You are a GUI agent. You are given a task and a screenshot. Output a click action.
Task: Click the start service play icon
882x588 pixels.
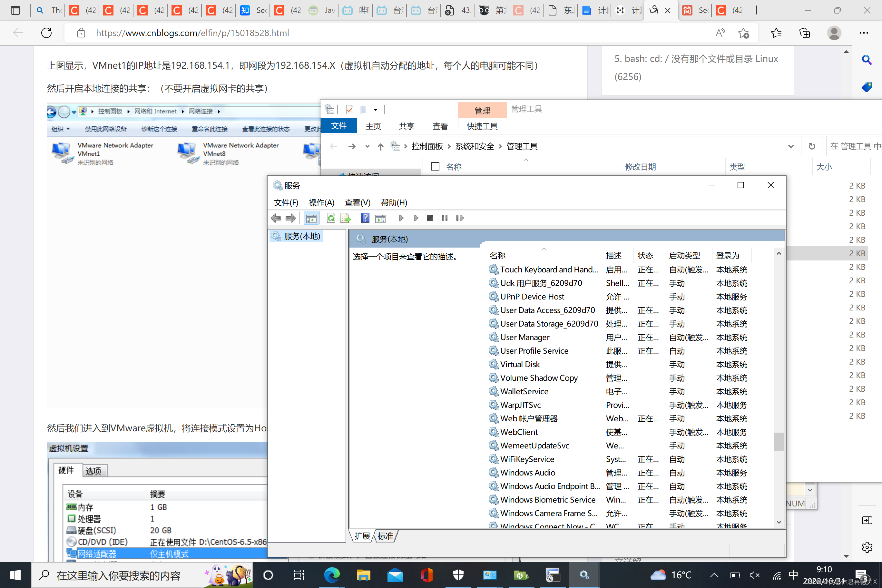401,218
